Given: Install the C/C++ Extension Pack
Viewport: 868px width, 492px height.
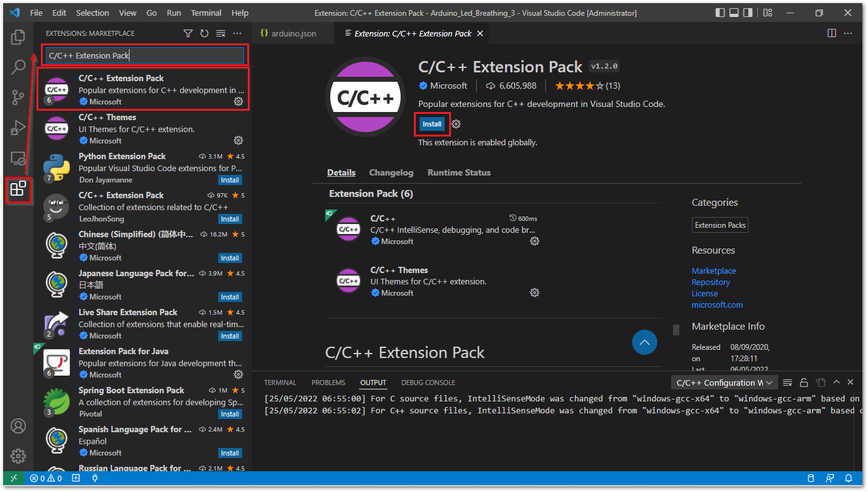Looking at the screenshot, I should coord(432,124).
